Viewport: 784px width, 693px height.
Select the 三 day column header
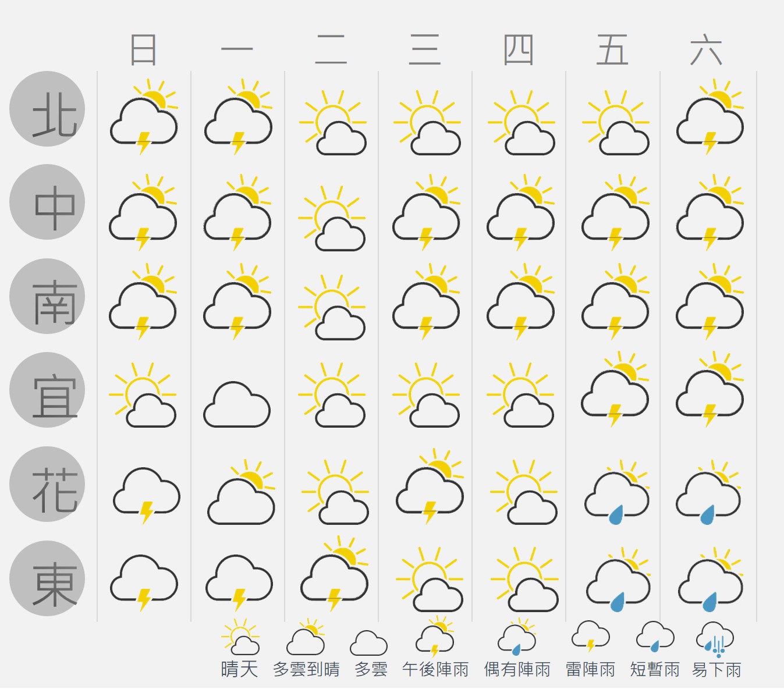pos(425,49)
